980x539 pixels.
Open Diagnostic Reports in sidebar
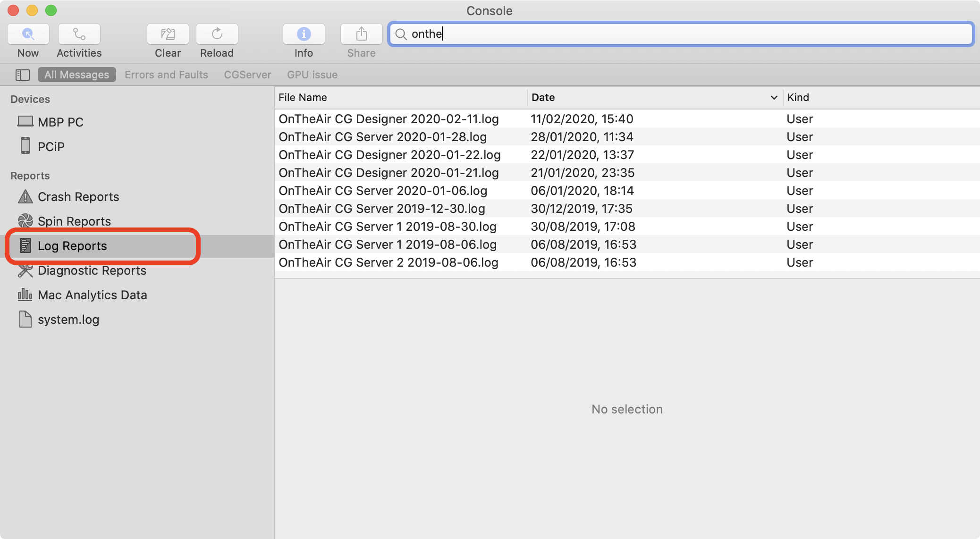pos(82,270)
